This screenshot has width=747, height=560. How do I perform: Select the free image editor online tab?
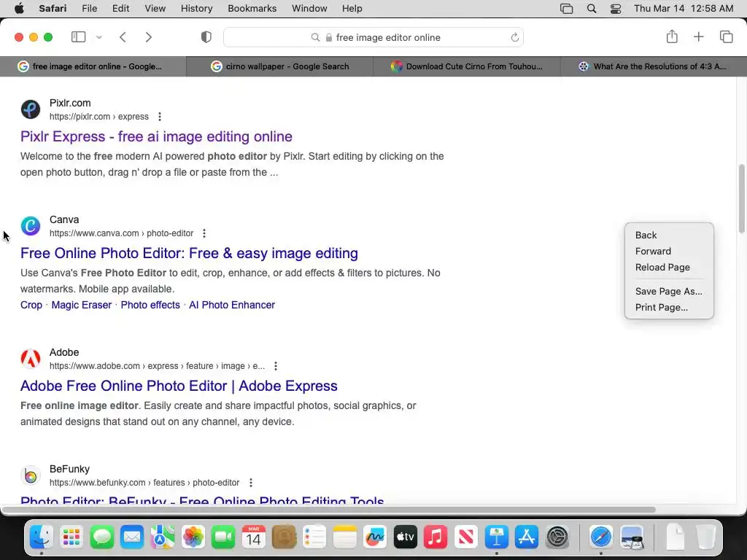(93, 66)
